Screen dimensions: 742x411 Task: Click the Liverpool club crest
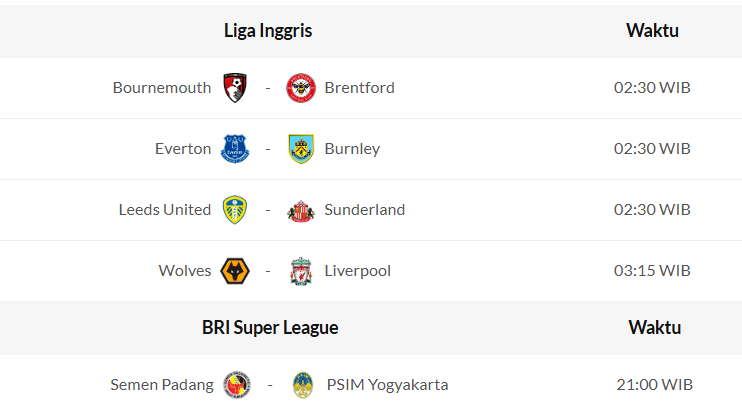point(300,271)
